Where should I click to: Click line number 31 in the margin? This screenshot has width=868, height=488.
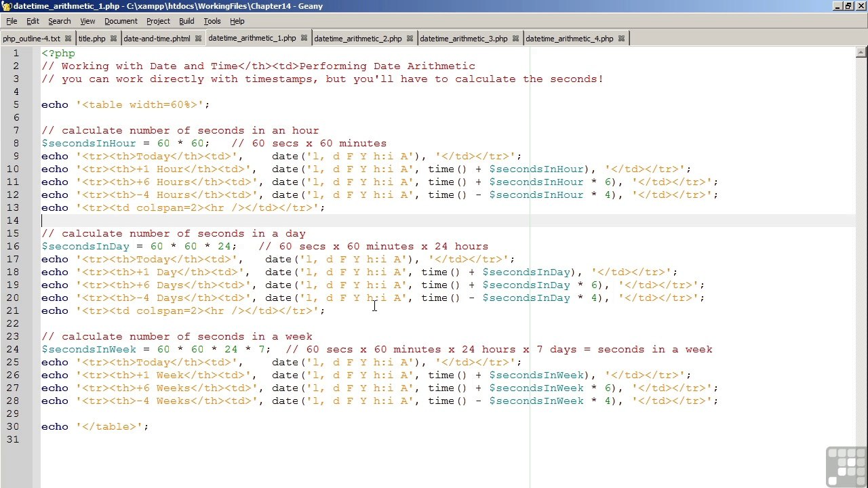(12, 439)
